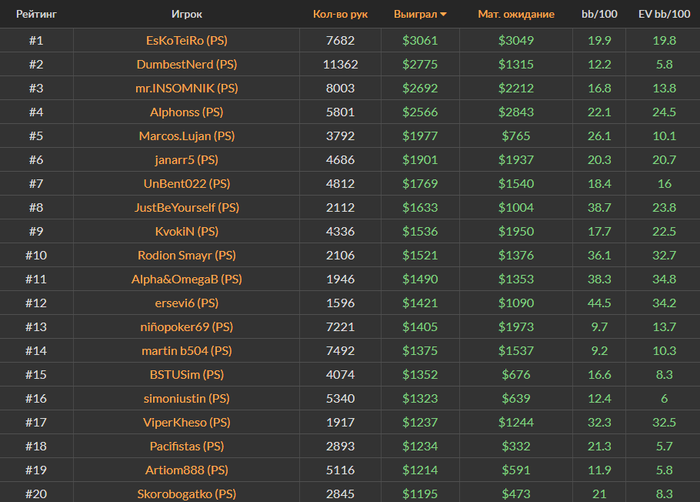The width and height of the screenshot is (700, 502).
Task: Click the Рейтинг column header
Action: (36, 14)
